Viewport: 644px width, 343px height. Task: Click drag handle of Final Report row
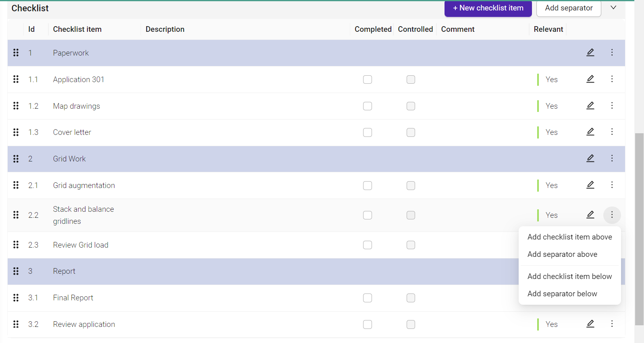(16, 298)
